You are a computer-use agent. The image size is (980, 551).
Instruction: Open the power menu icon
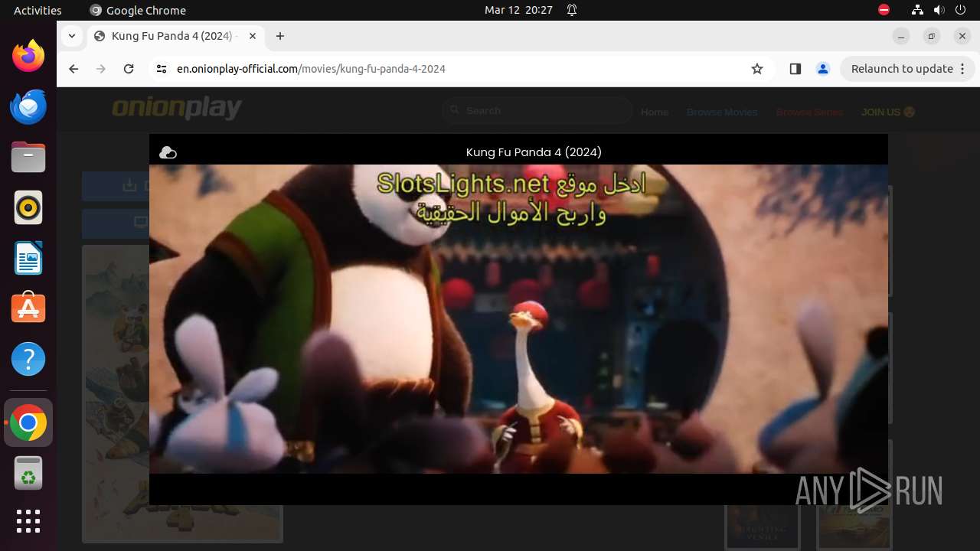click(x=960, y=11)
